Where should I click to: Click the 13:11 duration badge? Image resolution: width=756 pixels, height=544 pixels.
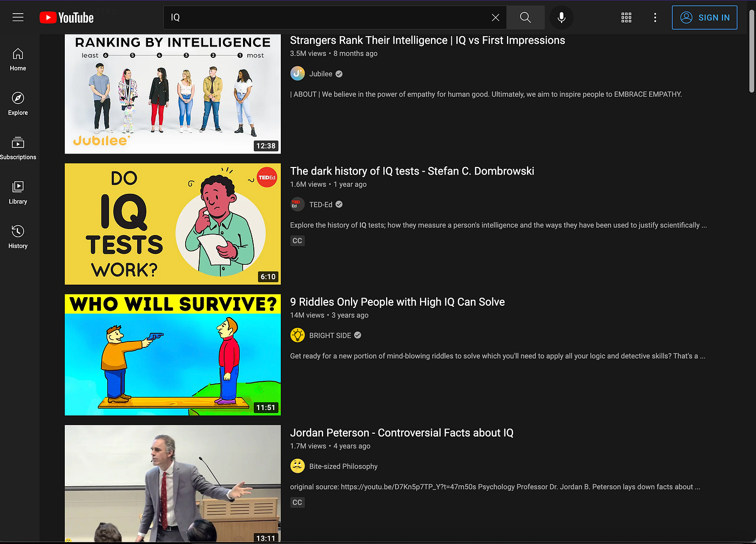click(266, 538)
